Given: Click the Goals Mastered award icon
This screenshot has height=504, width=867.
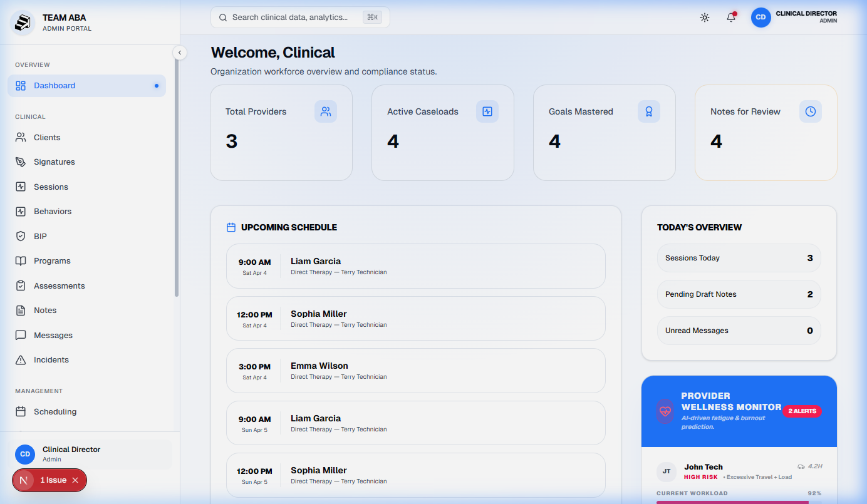Looking at the screenshot, I should click(x=649, y=111).
